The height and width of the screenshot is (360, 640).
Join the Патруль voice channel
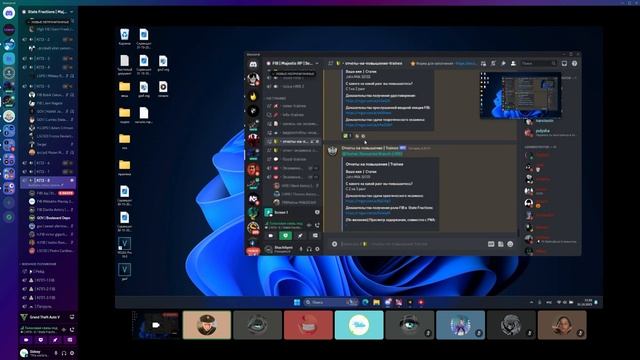click(x=48, y=306)
